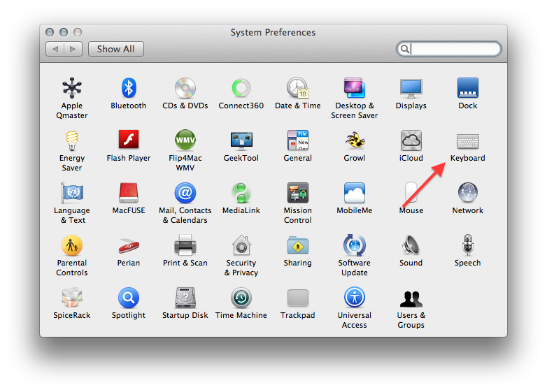The image size is (547, 392).
Task: Open Displays preferences
Action: [x=411, y=88]
